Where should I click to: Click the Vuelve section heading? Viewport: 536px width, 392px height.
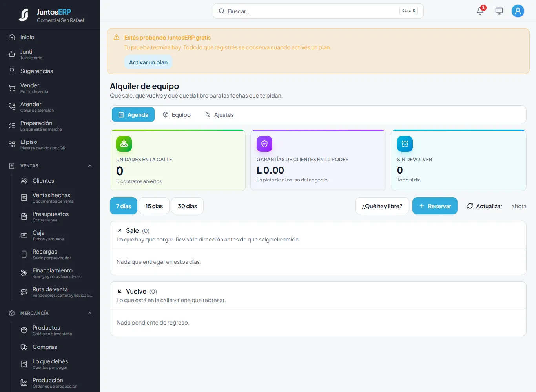pos(136,291)
